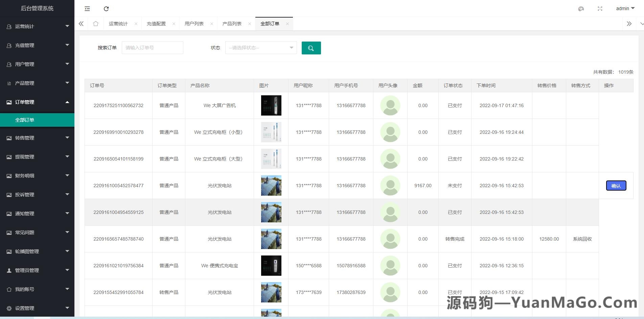Click the order number input field

[x=152, y=47]
